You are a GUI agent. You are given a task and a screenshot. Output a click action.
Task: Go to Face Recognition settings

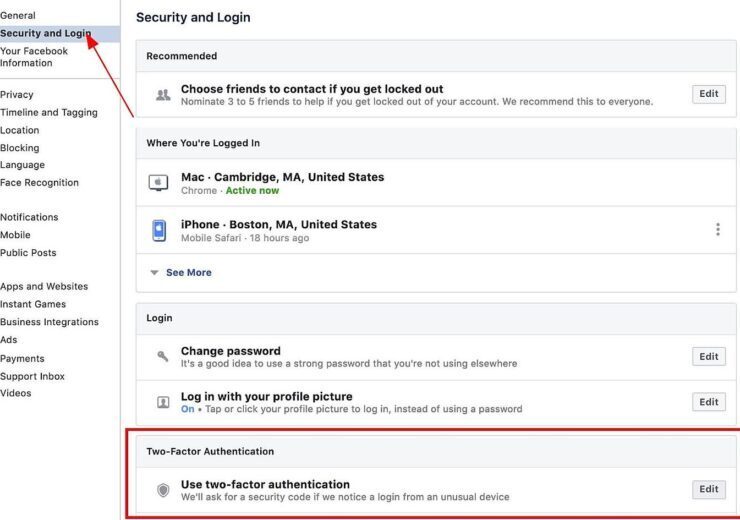click(x=39, y=183)
